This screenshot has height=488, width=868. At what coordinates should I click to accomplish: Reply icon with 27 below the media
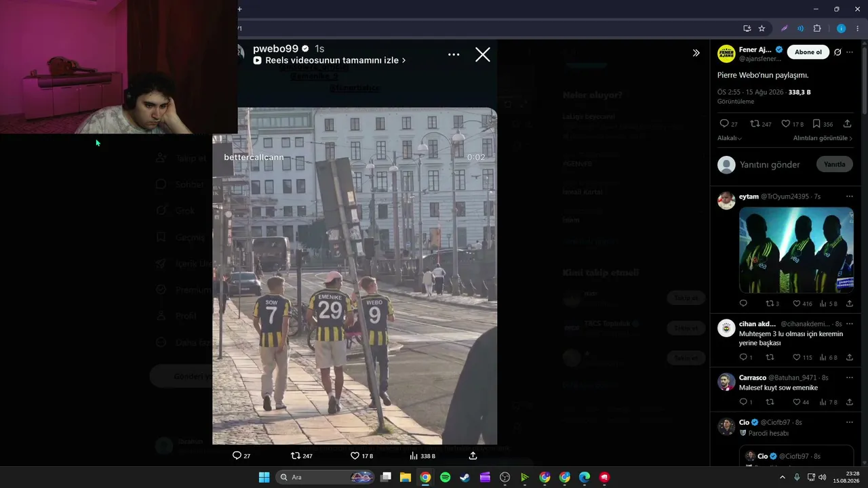point(237,455)
